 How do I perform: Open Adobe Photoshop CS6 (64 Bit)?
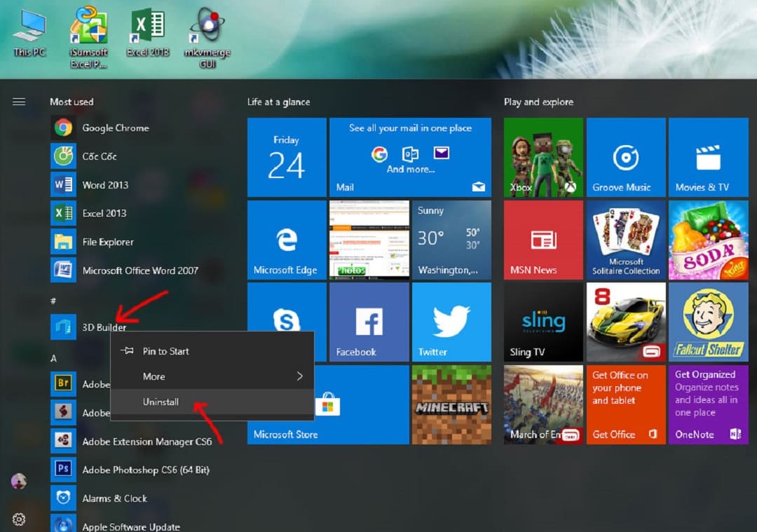point(145,470)
